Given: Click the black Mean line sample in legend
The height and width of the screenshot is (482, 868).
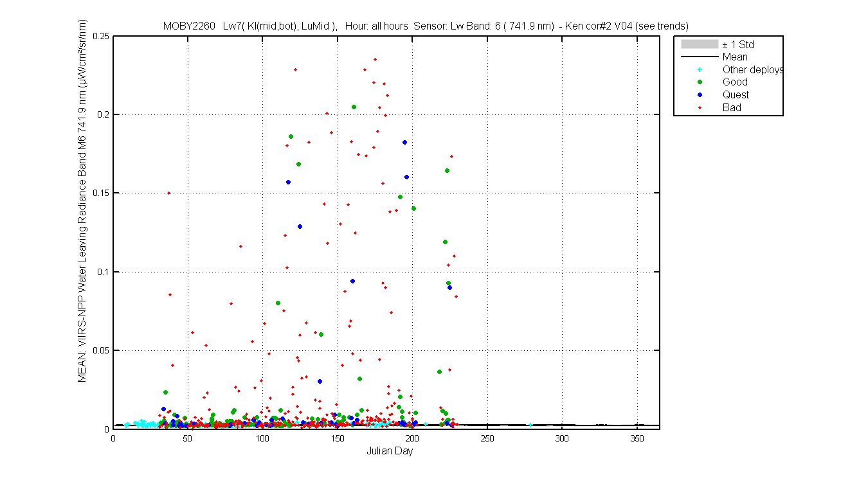Looking at the screenshot, I should click(699, 57).
